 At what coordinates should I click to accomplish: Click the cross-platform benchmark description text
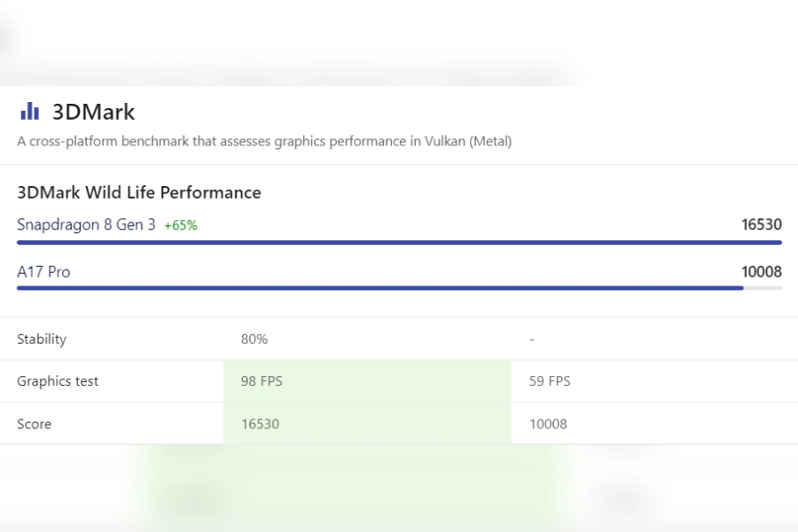264,141
